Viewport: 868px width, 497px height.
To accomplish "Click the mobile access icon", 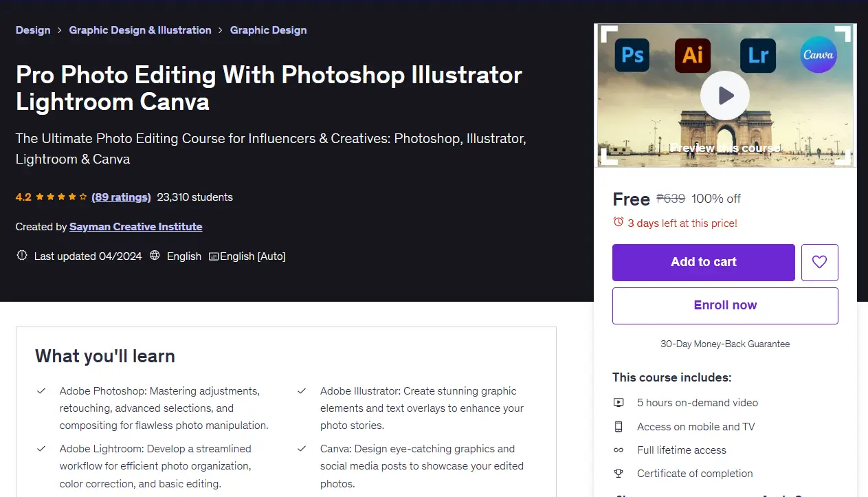I will 619,426.
